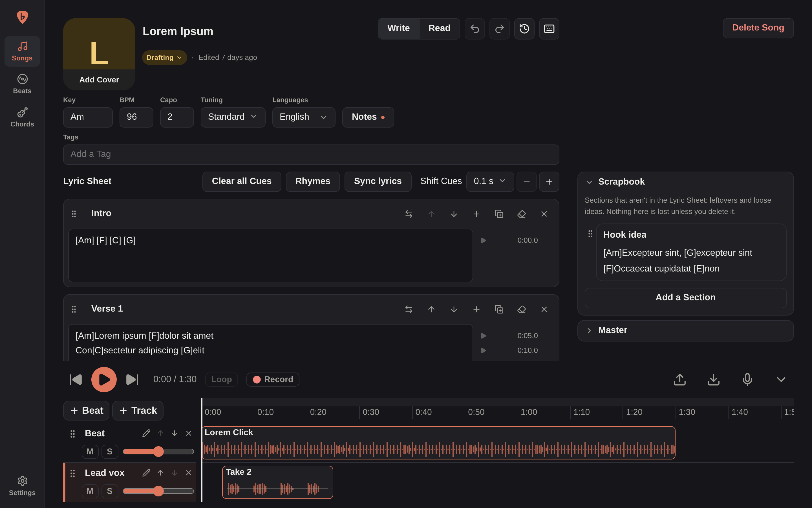Mute the Beat track
The width and height of the screenshot is (812, 508).
(90, 452)
